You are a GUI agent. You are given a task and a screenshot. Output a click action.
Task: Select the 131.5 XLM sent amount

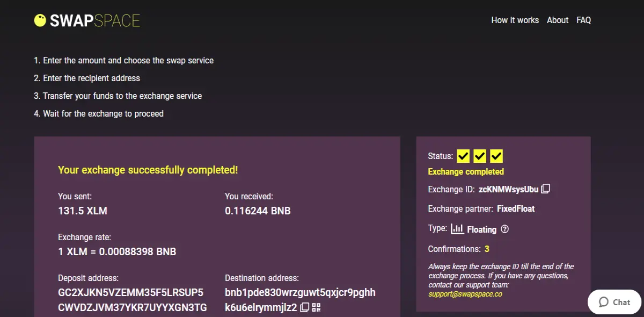point(83,211)
